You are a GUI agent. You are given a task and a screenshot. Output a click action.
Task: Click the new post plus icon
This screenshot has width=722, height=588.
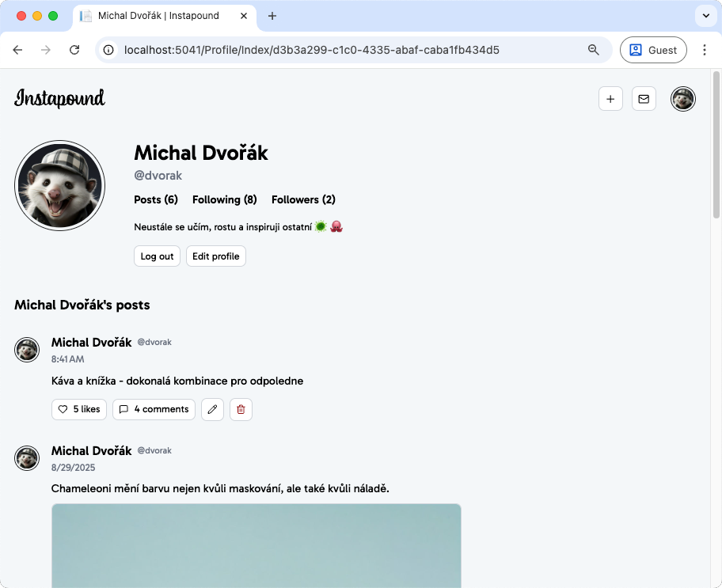click(x=610, y=99)
